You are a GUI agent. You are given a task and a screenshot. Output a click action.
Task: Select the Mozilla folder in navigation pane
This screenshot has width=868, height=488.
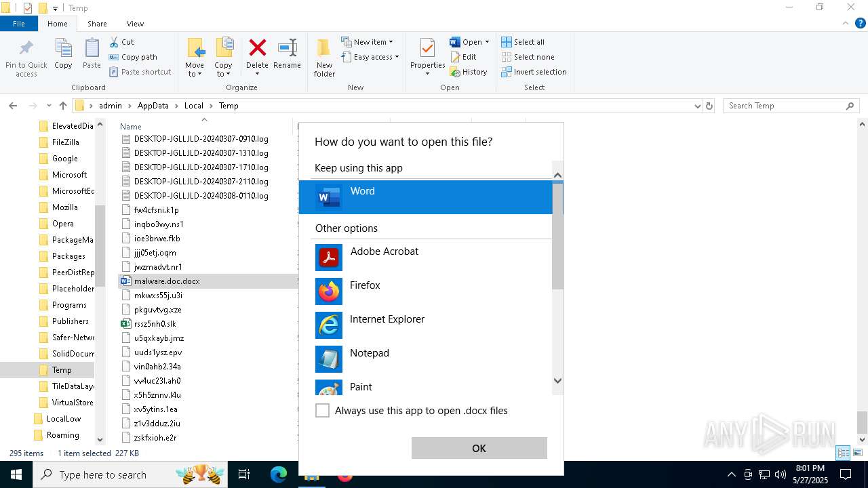coord(65,207)
